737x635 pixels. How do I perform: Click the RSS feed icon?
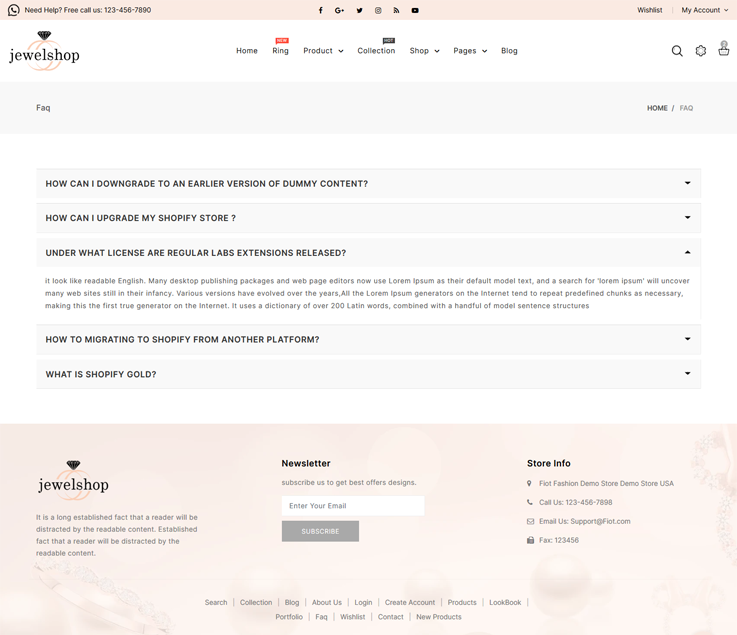pos(396,10)
